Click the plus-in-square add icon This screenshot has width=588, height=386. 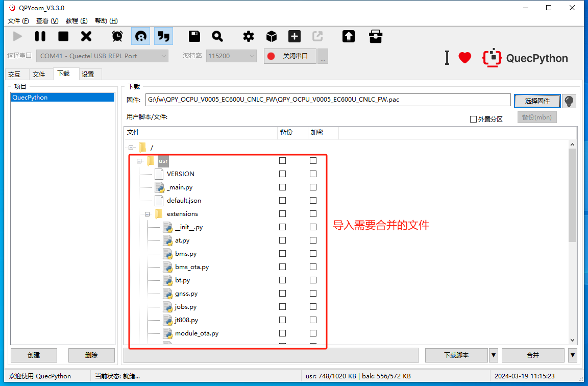[295, 36]
